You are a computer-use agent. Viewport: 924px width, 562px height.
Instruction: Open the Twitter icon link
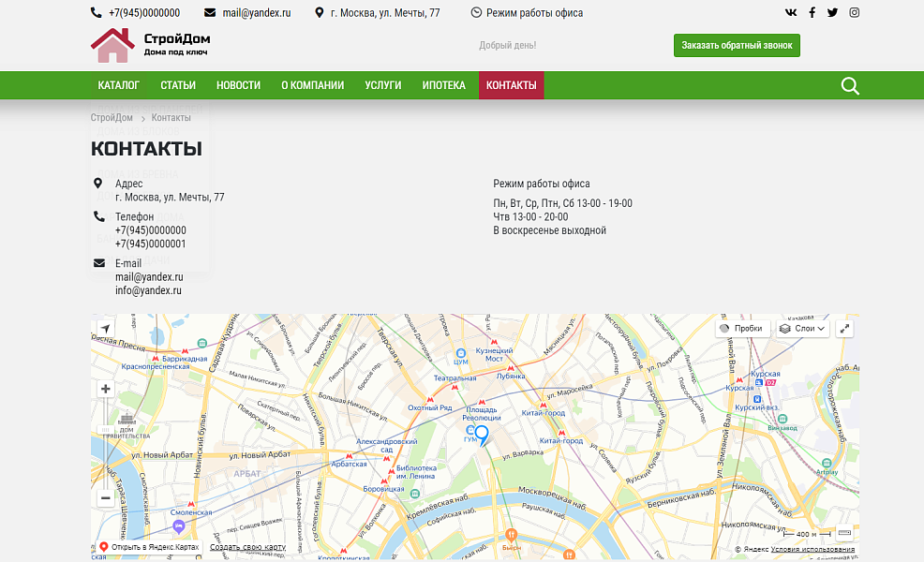[832, 13]
